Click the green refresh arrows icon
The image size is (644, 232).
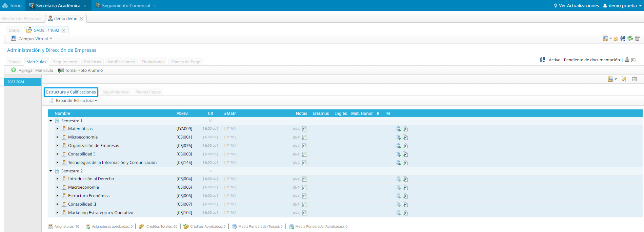click(630, 39)
